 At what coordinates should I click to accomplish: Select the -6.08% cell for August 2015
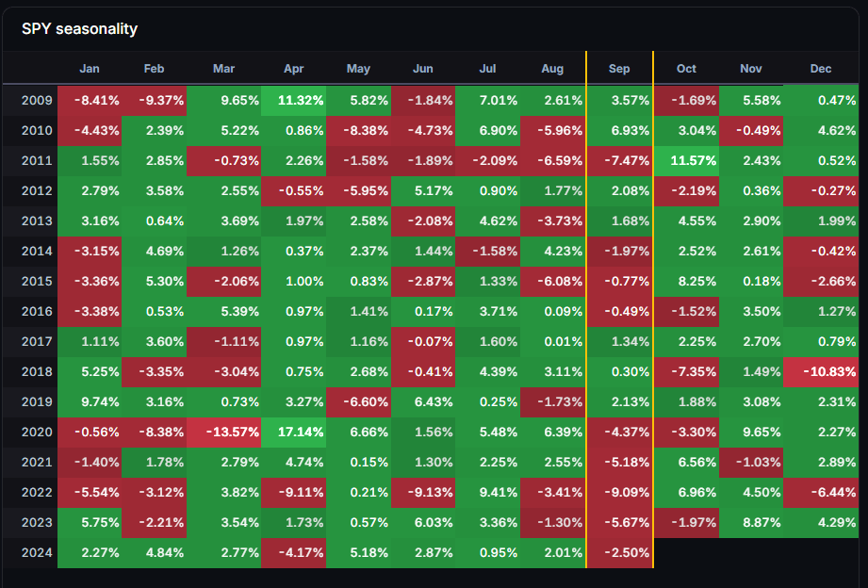point(552,282)
